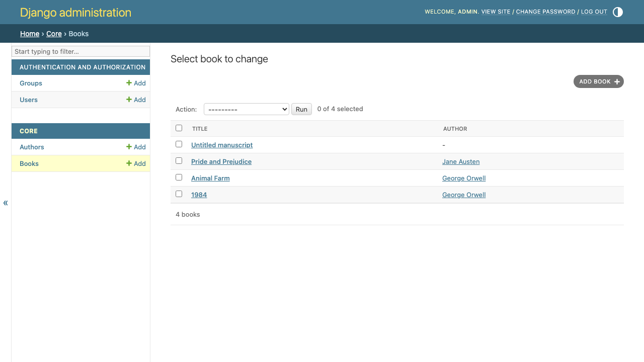Toggle the light/dark theme icon
This screenshot has height=362, width=644.
pos(618,12)
